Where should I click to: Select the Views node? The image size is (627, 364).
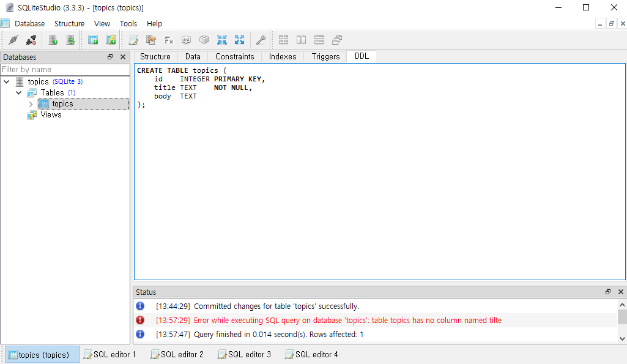[51, 115]
